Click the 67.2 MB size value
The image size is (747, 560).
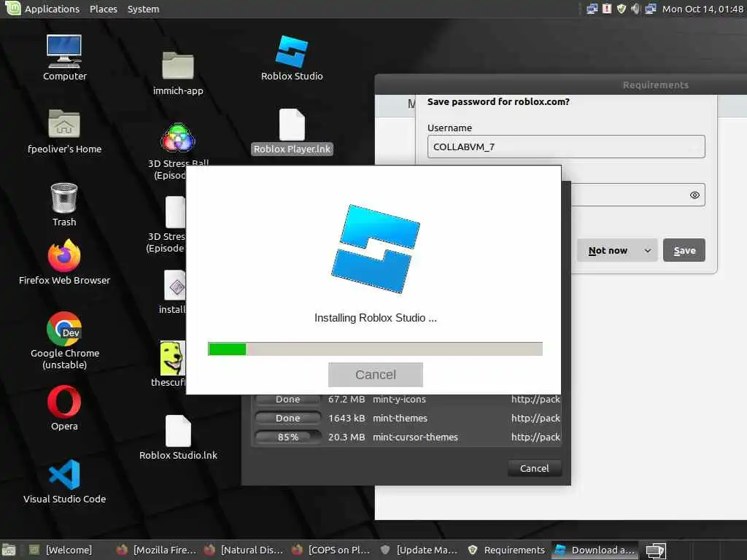pyautogui.click(x=347, y=400)
